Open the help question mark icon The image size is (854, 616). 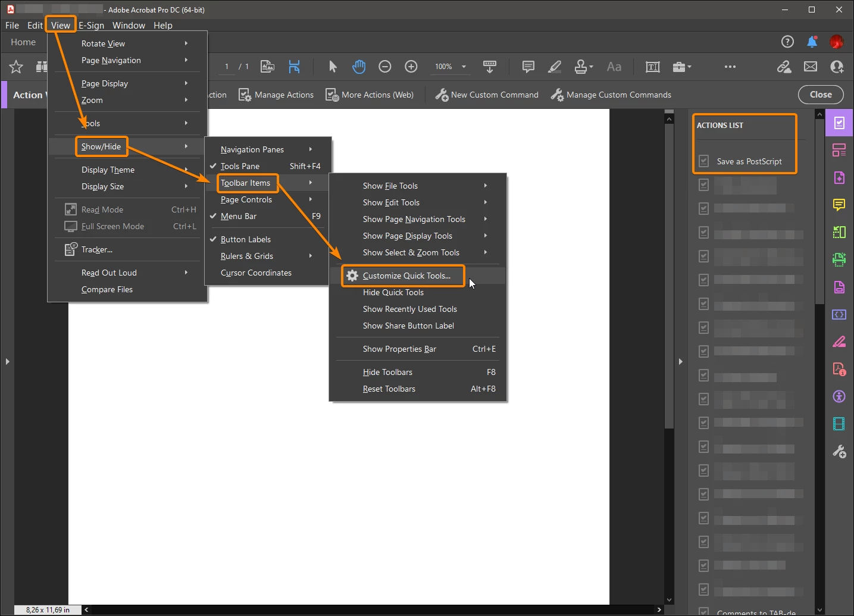coord(787,42)
